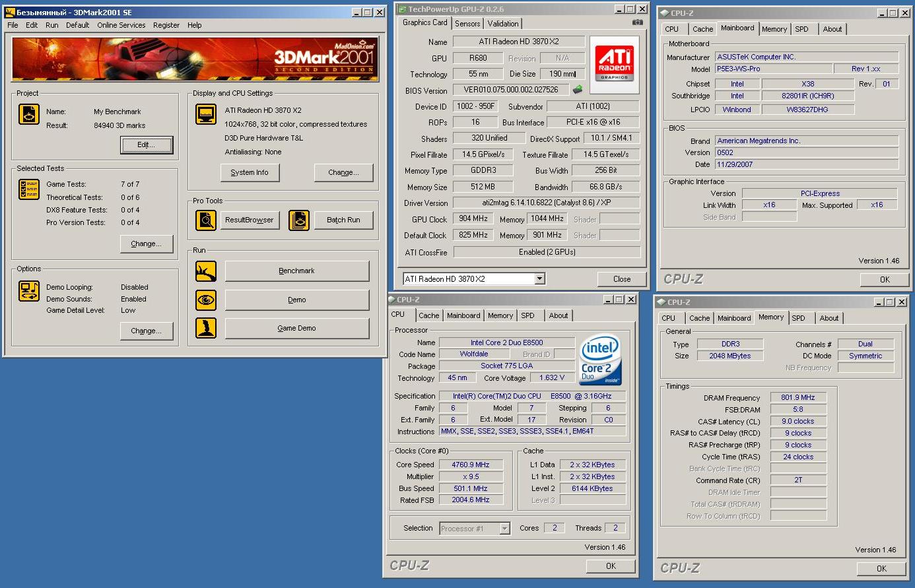Click OK in the CPU-Z Mainboard window
915x588 pixels.
pos(885,280)
